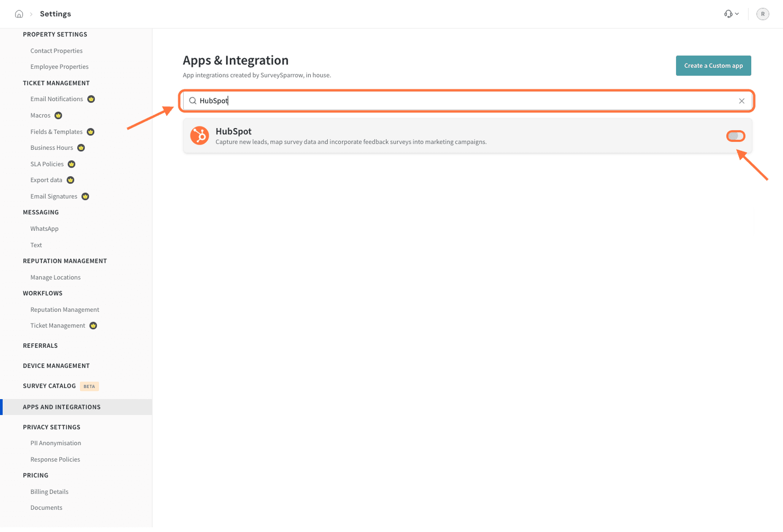This screenshot has width=783, height=532.
Task: Clear the HubSpot search text
Action: tap(741, 101)
